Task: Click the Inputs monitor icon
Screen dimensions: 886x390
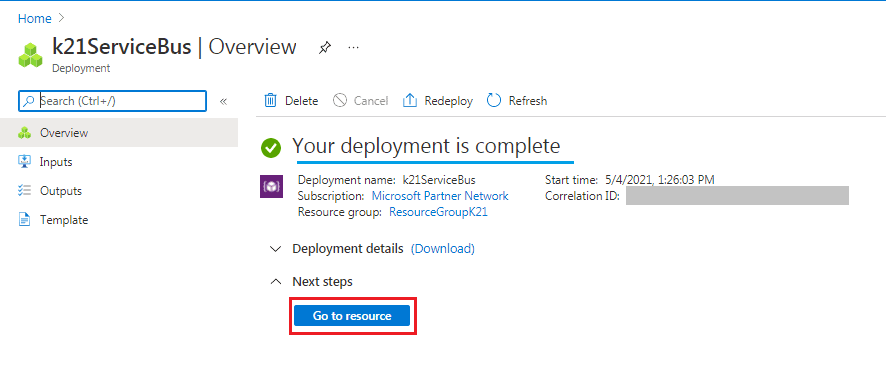Action: click(x=24, y=162)
